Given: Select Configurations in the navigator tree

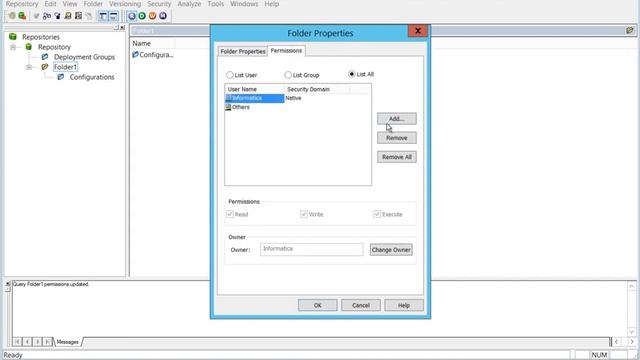Looking at the screenshot, I should tap(92, 77).
